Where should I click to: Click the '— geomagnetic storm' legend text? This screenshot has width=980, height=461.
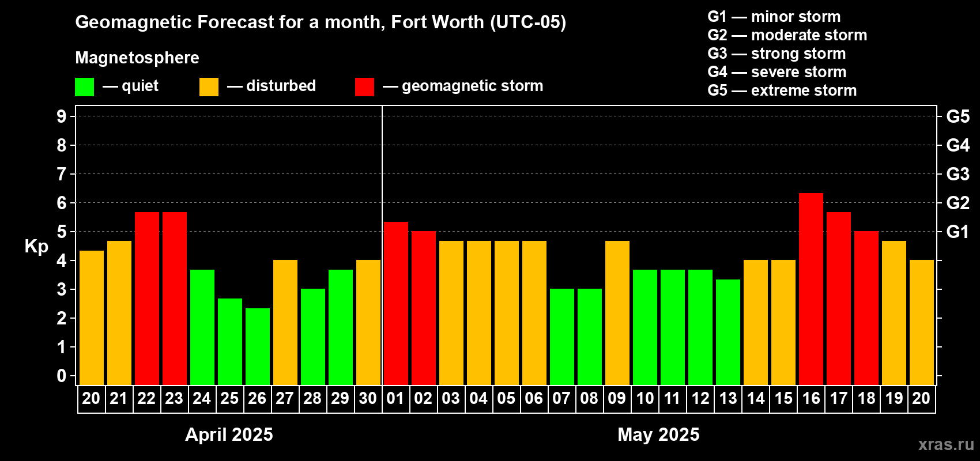(463, 86)
